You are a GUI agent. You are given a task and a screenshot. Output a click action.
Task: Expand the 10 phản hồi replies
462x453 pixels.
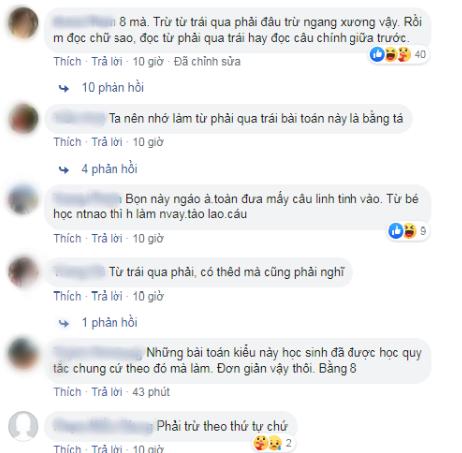[x=113, y=88]
